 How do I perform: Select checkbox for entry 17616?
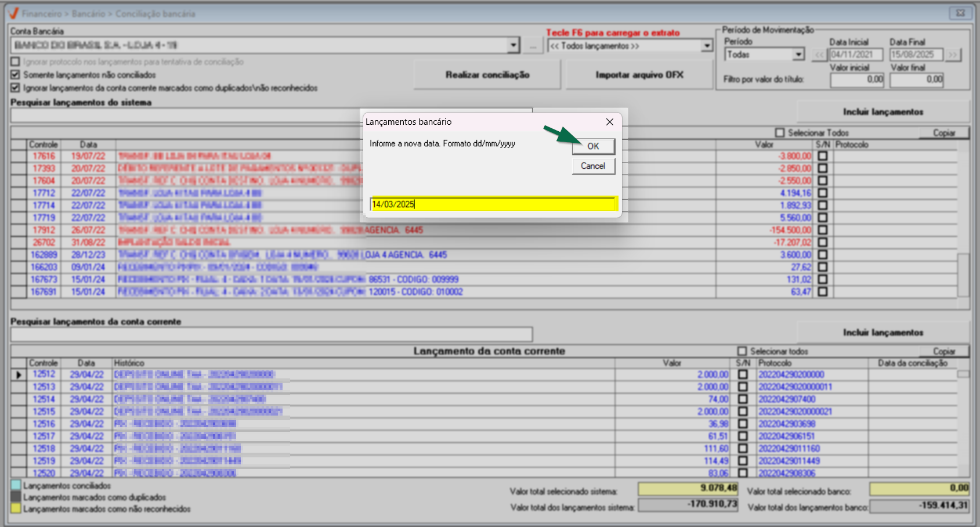click(x=822, y=156)
